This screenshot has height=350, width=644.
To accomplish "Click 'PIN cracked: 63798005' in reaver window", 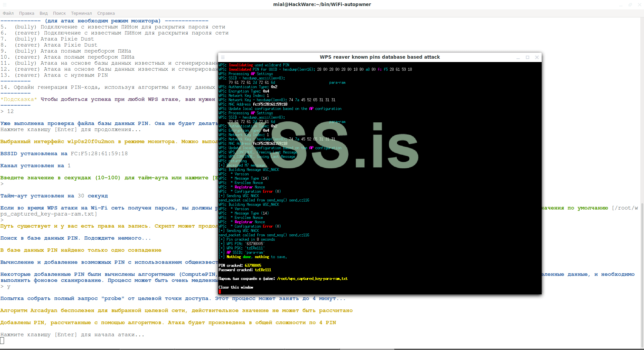I will tap(240, 266).
